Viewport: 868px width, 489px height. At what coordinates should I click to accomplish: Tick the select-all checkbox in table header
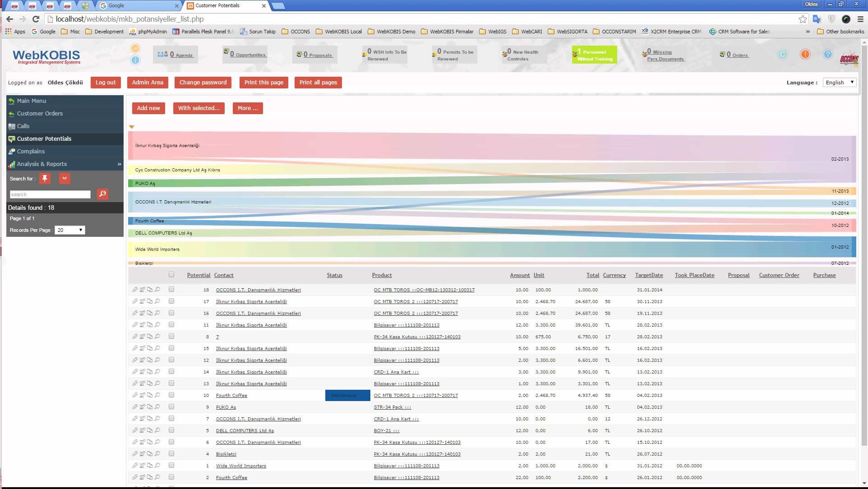pos(171,274)
